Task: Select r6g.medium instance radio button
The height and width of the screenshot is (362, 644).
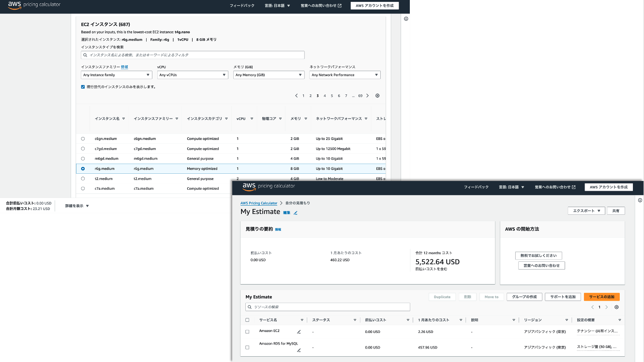Action: 83,169
